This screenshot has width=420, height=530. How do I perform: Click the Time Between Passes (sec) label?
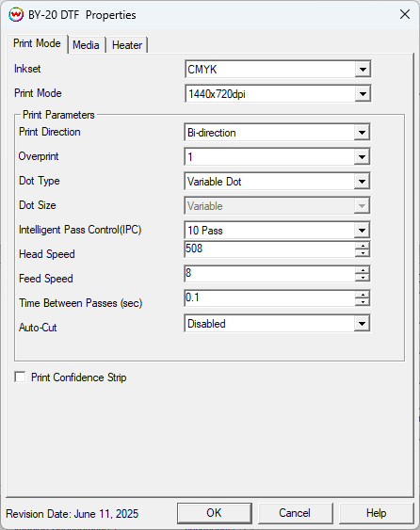click(80, 303)
